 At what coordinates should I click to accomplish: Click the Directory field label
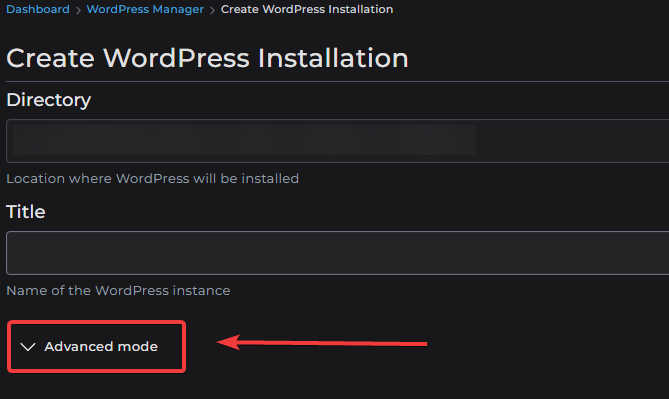pyautogui.click(x=49, y=100)
